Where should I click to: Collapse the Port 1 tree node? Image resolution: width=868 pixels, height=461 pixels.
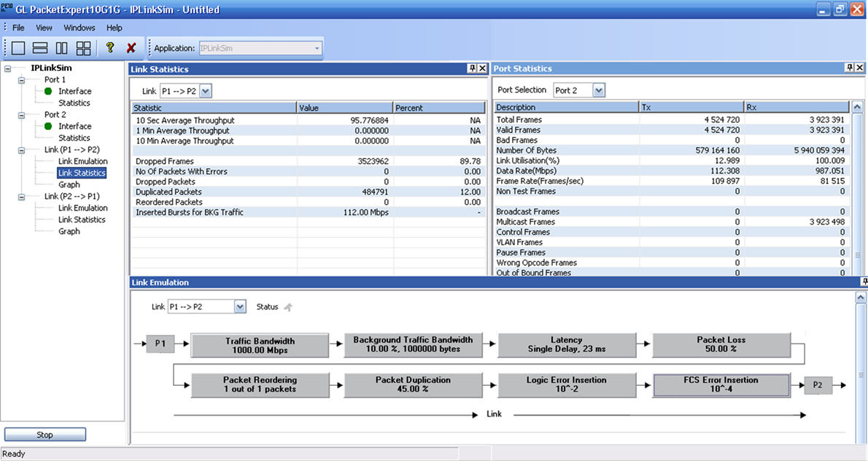tap(22, 80)
